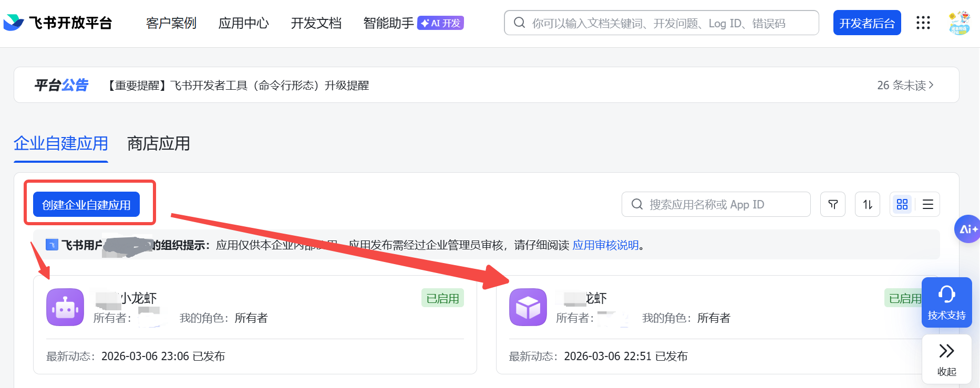Click the magnifier icon in top search
This screenshot has height=388, width=980.
point(519,23)
